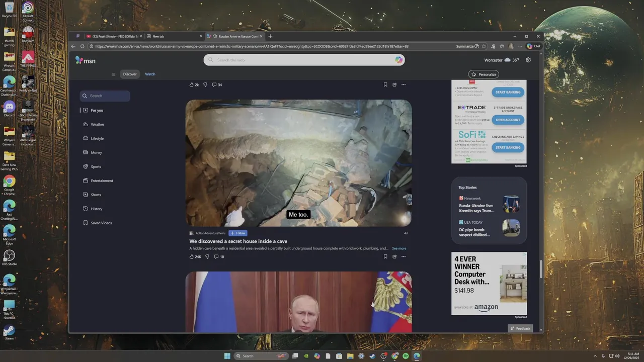Open the MSN settings gear

point(528,60)
